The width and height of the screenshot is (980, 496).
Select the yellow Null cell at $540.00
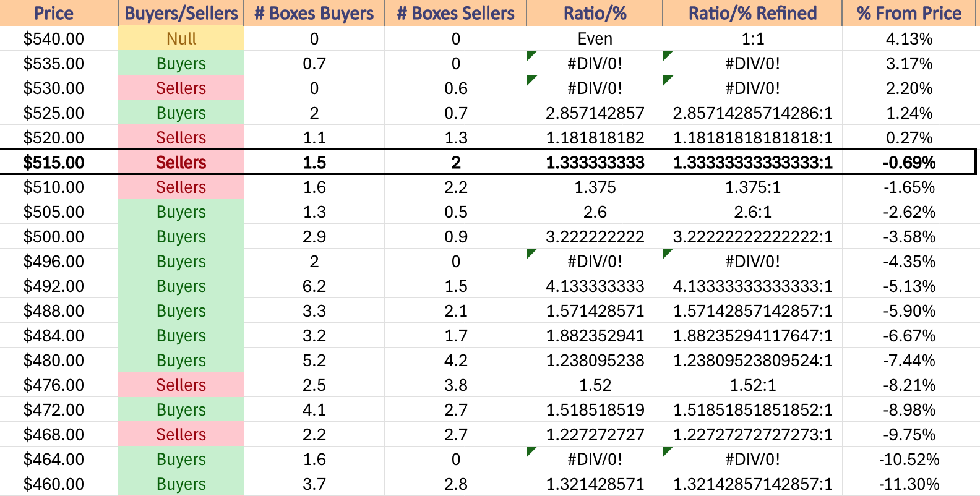(181, 38)
